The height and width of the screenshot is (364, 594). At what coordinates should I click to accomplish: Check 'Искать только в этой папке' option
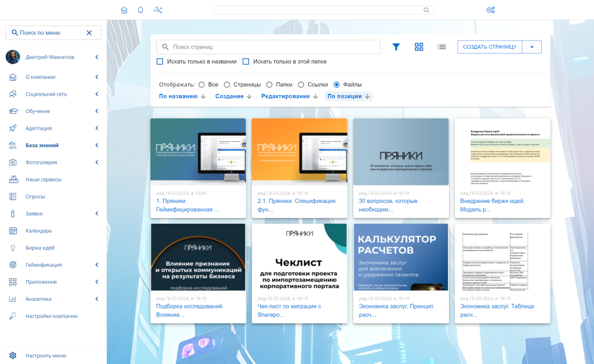click(x=246, y=61)
